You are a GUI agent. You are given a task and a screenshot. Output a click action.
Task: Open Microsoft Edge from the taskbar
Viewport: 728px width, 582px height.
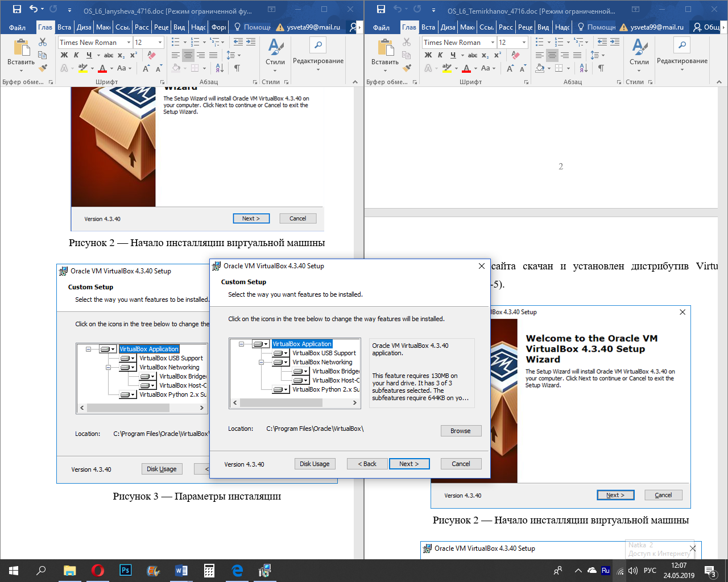click(237, 571)
